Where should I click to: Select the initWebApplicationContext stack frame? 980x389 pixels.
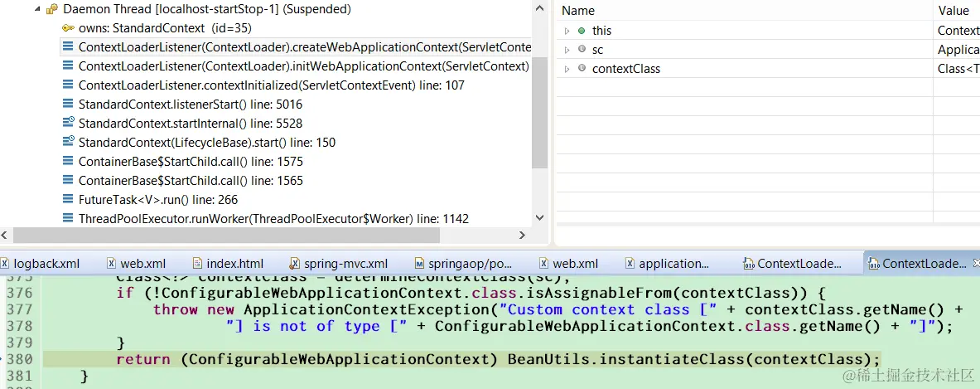304,66
